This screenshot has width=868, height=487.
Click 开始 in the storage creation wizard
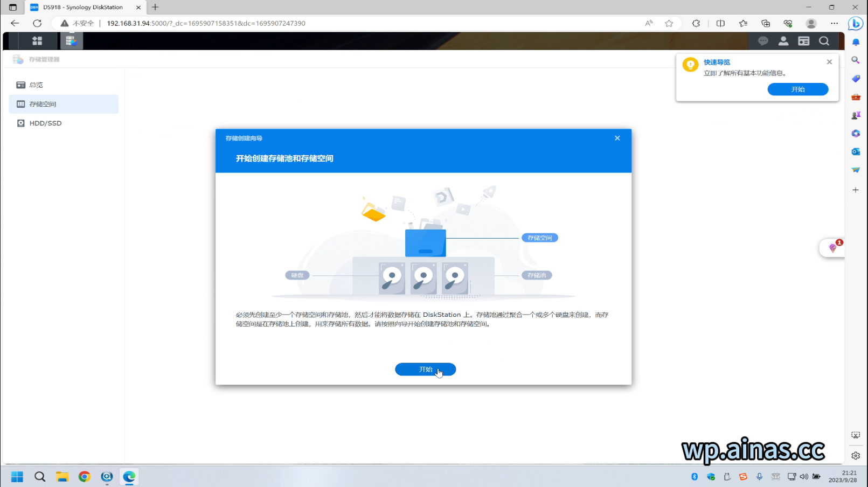[x=425, y=369]
